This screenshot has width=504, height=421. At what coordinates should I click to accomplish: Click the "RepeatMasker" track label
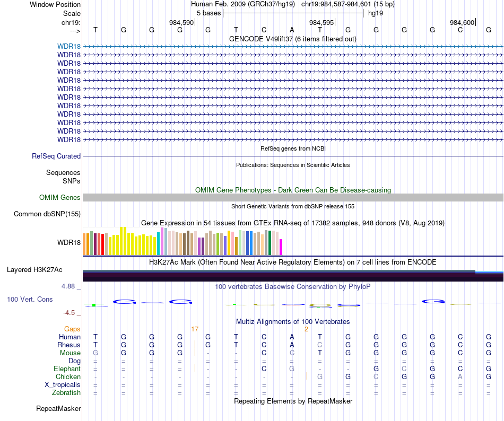coord(58,408)
